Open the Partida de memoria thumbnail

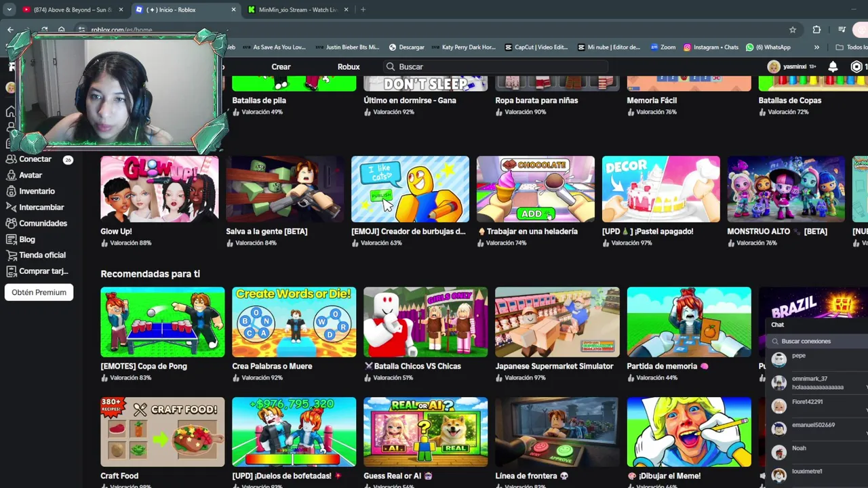pos(689,322)
